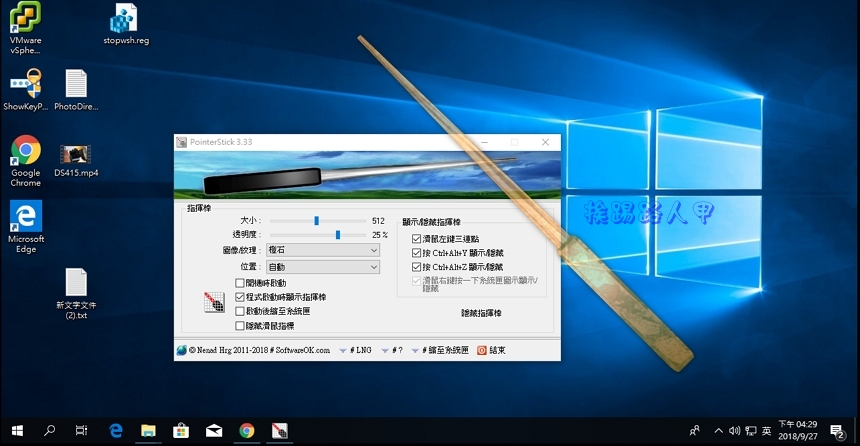Open the Action Center notifications icon

click(x=838, y=432)
